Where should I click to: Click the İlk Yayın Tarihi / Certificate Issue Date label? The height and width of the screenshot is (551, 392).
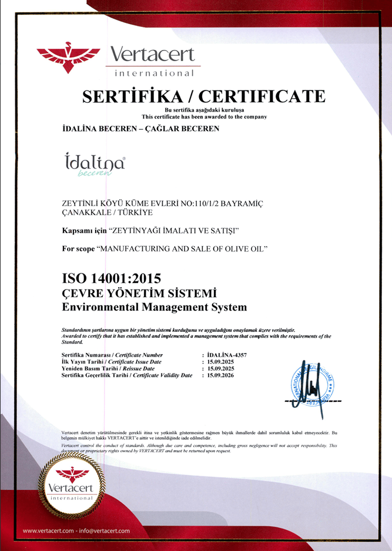click(112, 362)
